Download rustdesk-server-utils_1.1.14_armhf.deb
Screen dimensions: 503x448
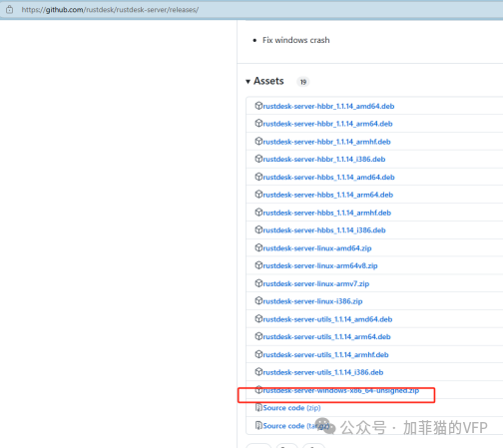pyautogui.click(x=325, y=355)
